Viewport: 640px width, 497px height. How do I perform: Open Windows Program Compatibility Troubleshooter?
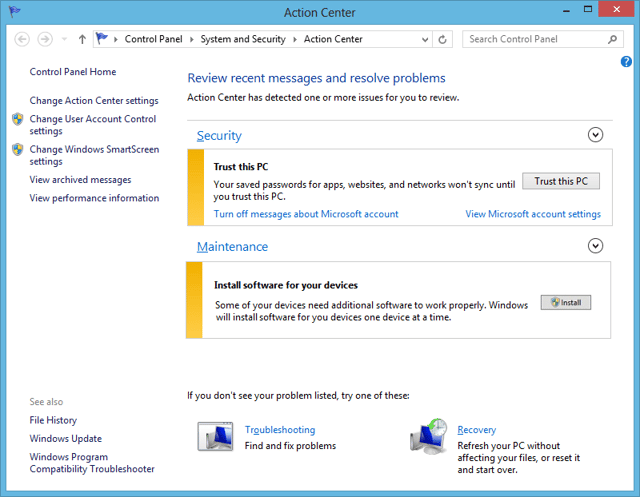pyautogui.click(x=92, y=463)
